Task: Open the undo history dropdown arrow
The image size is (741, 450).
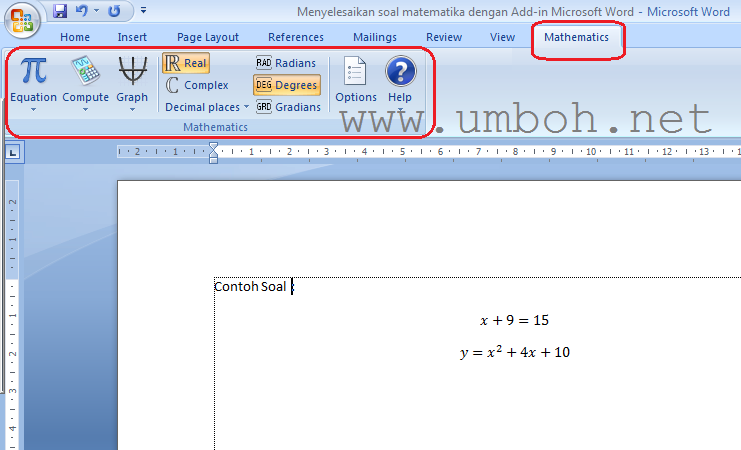Action: tap(96, 10)
